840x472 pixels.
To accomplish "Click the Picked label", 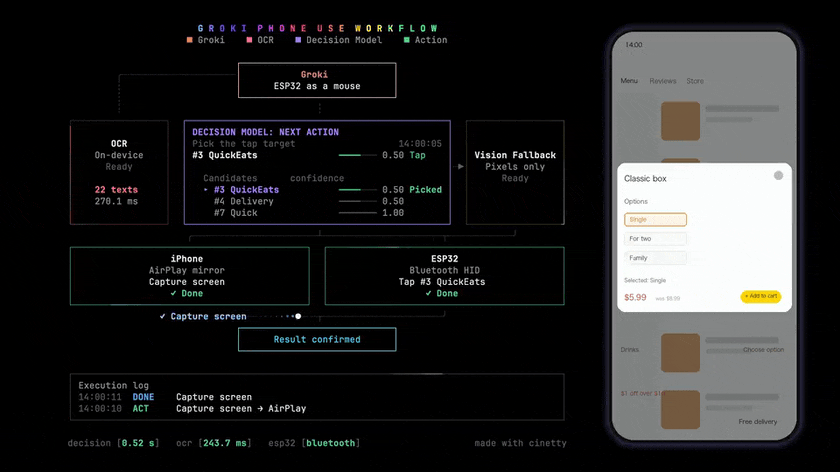I will [x=426, y=190].
